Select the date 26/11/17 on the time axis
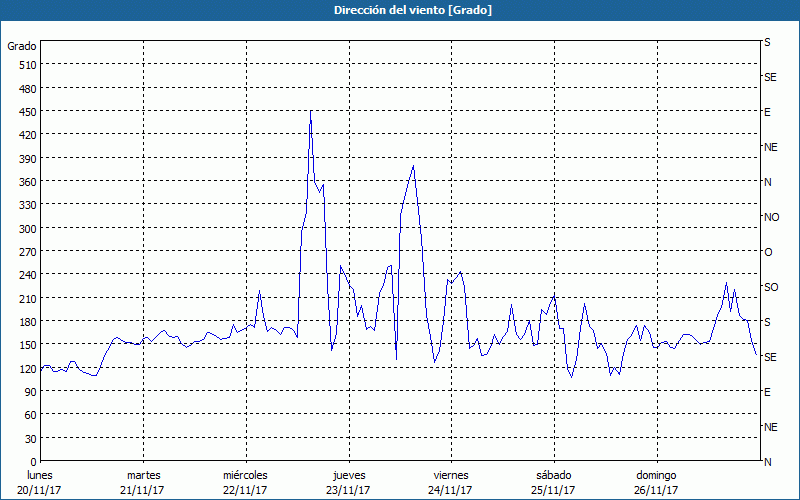The image size is (800, 500). click(656, 490)
